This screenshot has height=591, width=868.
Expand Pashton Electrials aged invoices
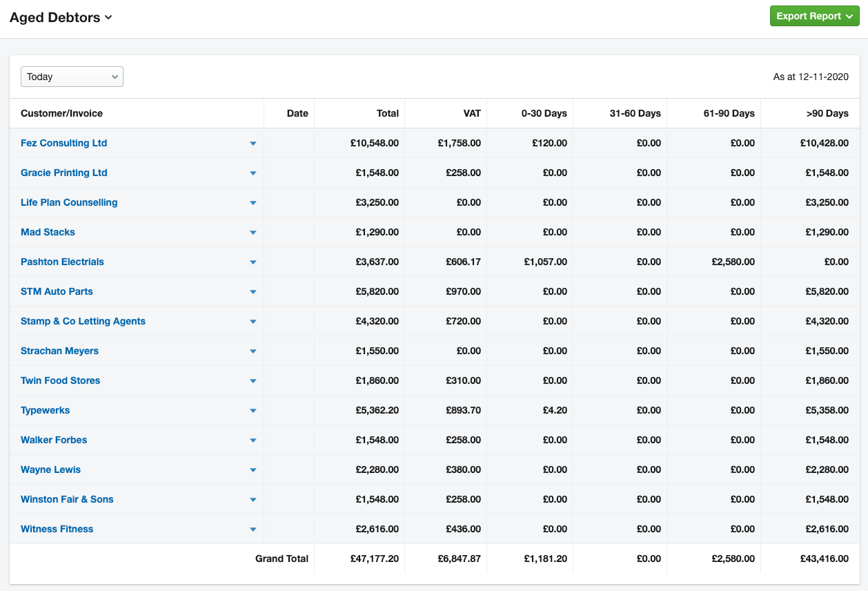click(253, 262)
